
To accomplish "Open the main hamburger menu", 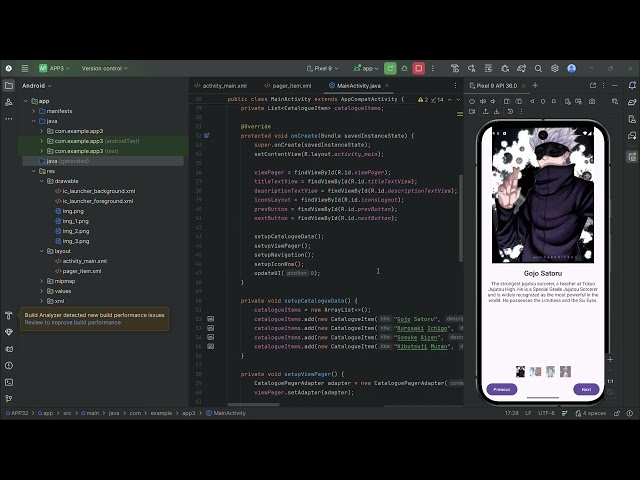I will click(25, 69).
